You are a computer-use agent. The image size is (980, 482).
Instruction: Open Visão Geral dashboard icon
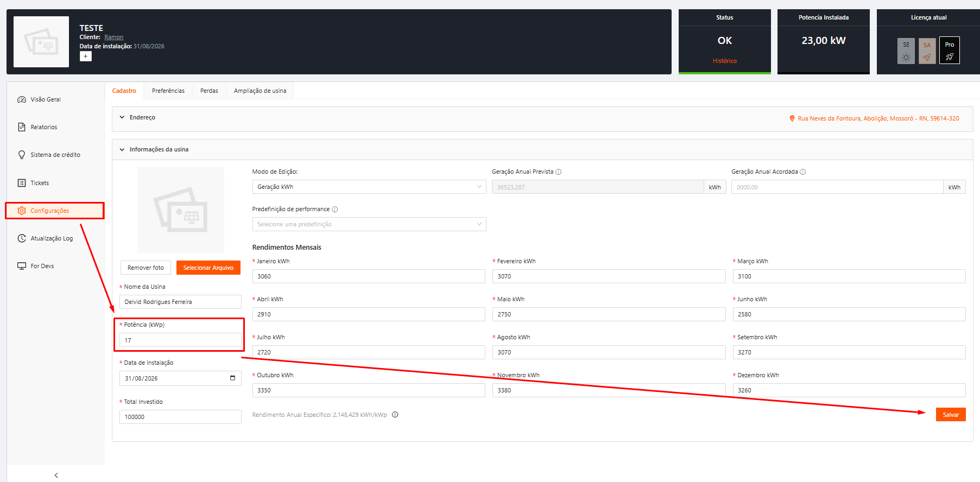click(22, 99)
